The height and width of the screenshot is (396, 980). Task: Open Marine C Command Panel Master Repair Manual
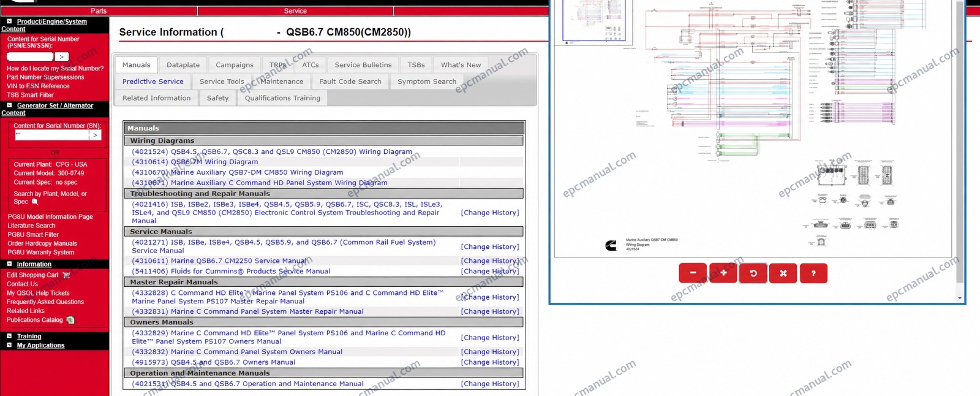pyautogui.click(x=247, y=311)
